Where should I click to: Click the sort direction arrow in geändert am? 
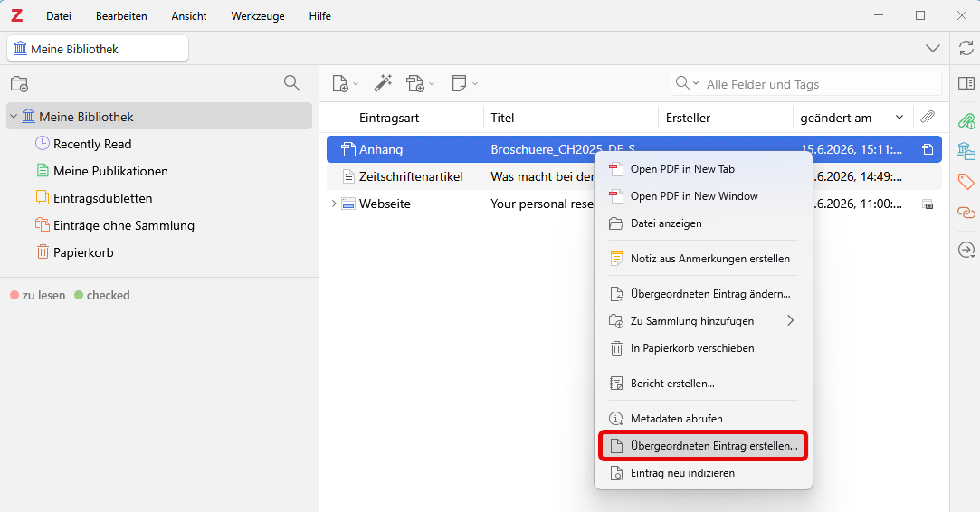coord(899,117)
